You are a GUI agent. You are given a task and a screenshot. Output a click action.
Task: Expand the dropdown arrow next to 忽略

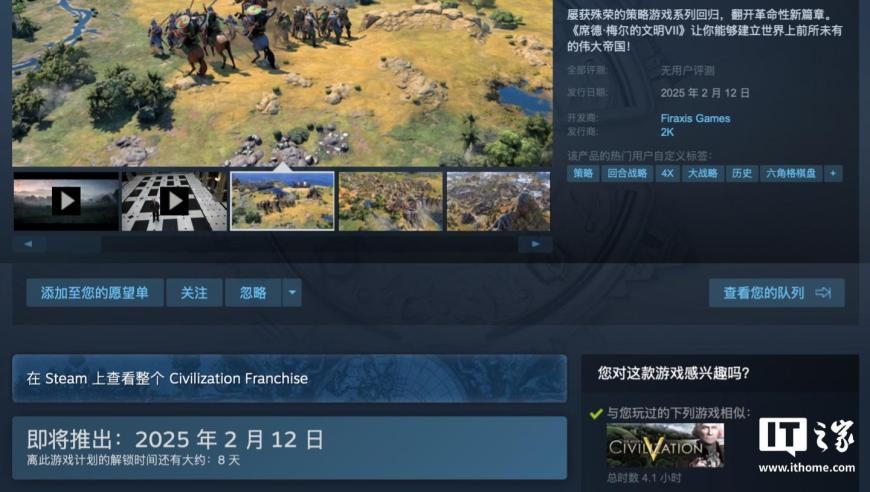[x=292, y=293]
